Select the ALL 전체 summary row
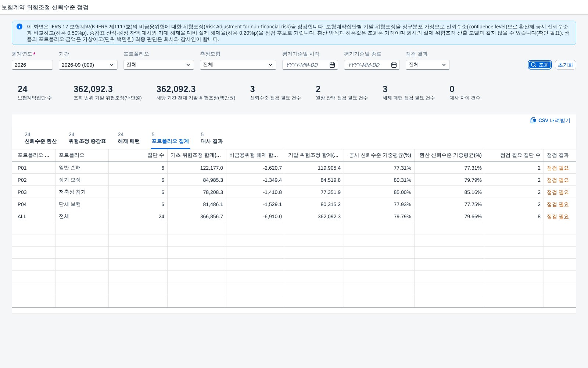The image size is (588, 368). click(294, 216)
